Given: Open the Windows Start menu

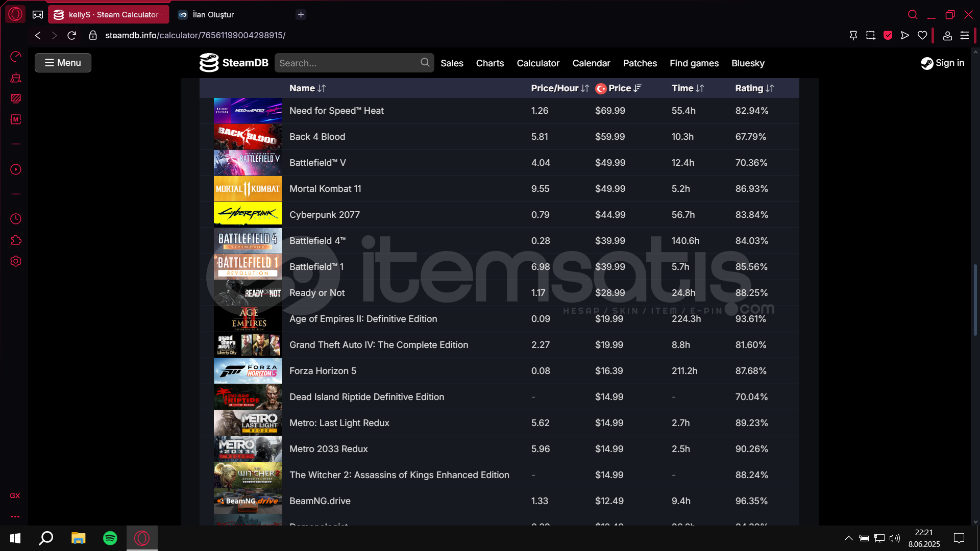Looking at the screenshot, I should click(15, 538).
